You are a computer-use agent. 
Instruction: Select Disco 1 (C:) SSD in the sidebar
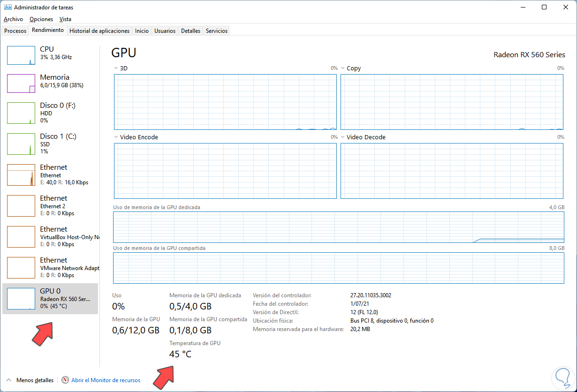[50, 144]
